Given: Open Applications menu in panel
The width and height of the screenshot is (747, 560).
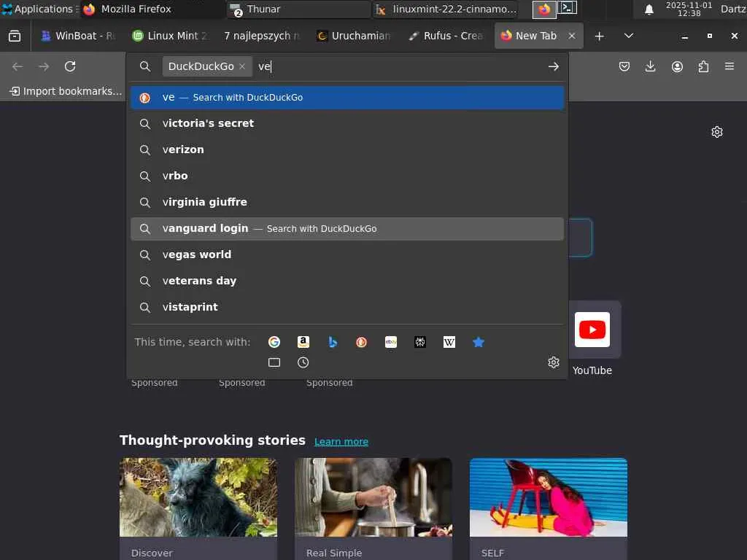Looking at the screenshot, I should (41, 9).
